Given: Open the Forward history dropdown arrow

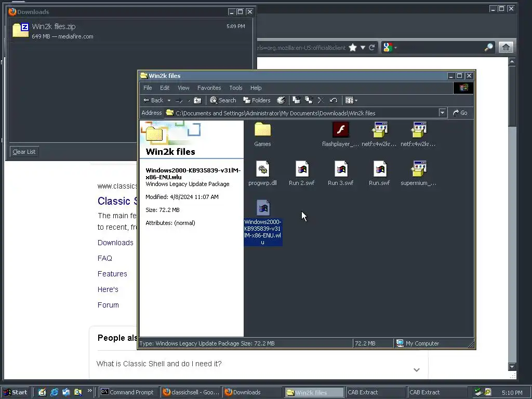Looking at the screenshot, I should (x=189, y=100).
